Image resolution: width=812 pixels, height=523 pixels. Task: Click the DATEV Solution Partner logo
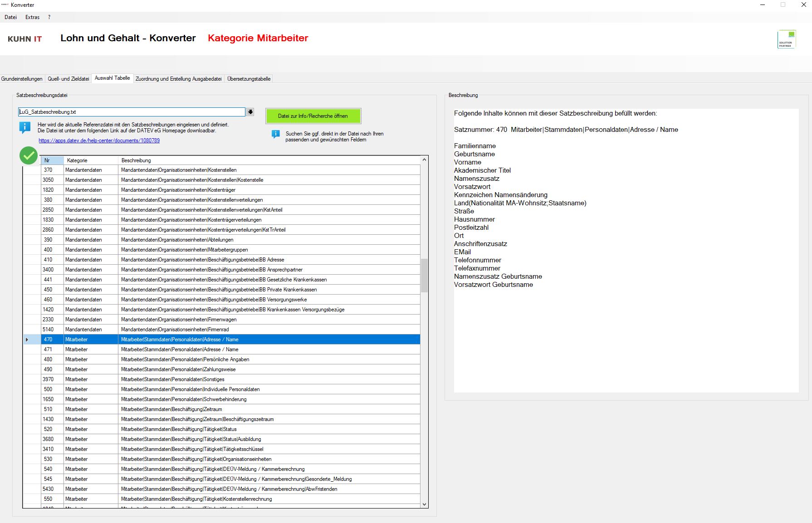coord(787,39)
